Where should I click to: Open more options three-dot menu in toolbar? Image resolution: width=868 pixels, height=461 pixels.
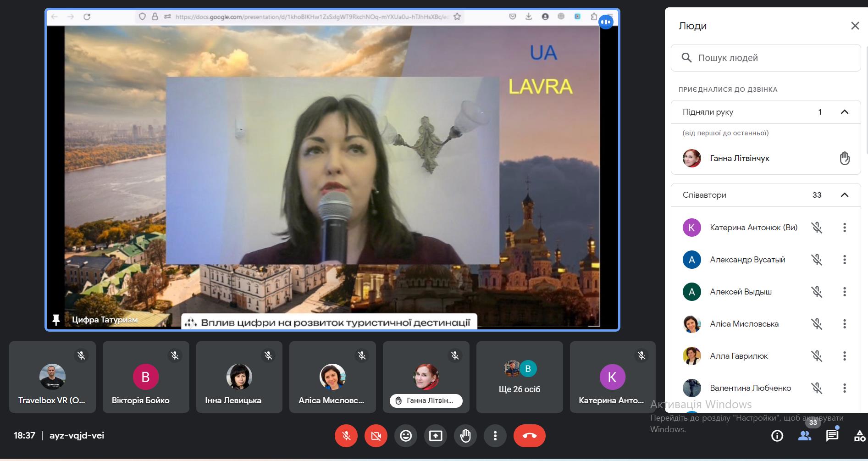point(495,436)
